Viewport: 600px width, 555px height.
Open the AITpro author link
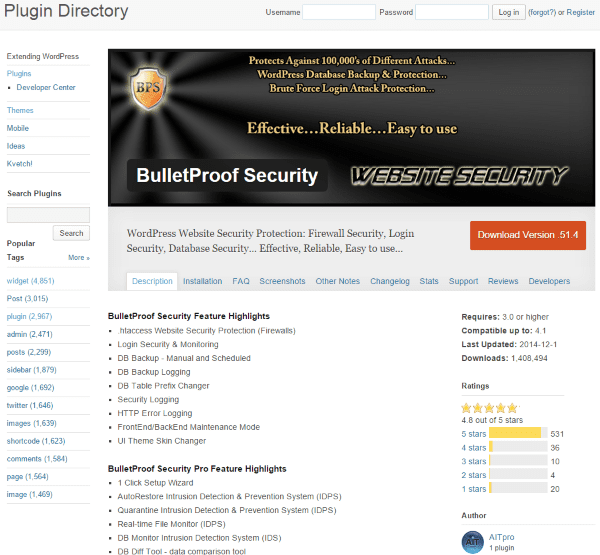[x=501, y=537]
